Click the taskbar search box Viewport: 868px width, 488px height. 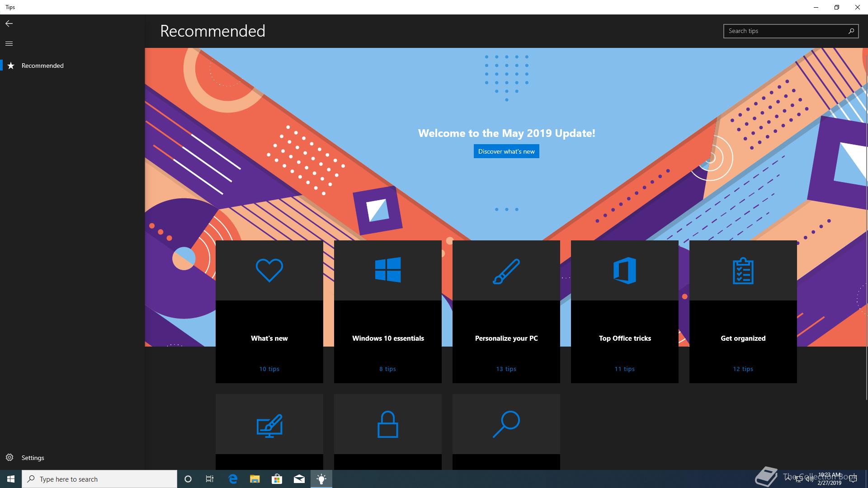click(x=99, y=479)
